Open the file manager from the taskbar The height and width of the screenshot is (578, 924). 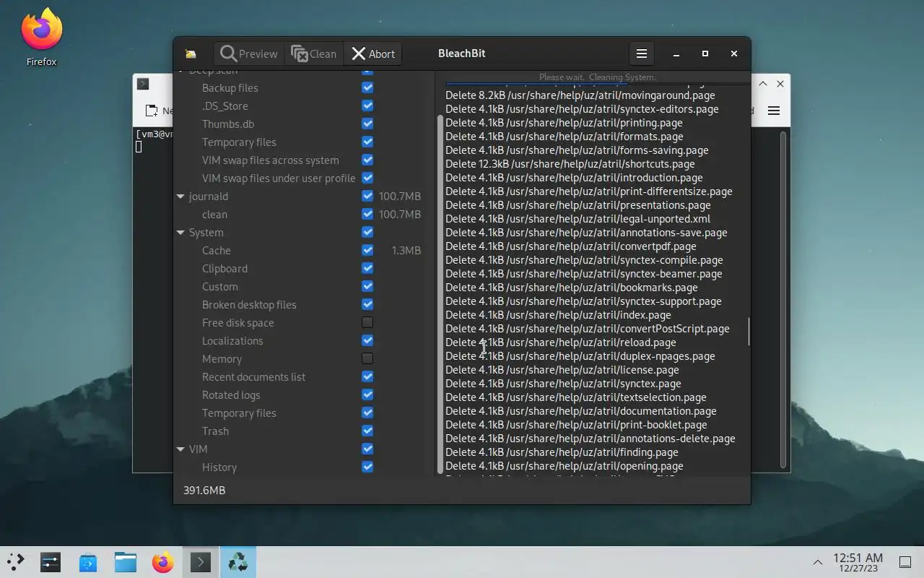point(126,562)
